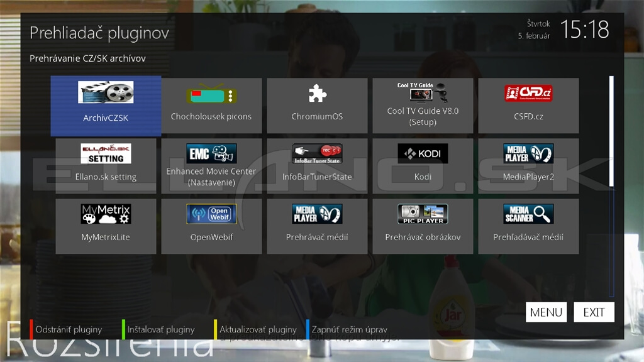Open the MediaPlayer2 plugin
The width and height of the screenshot is (644, 362).
528,166
